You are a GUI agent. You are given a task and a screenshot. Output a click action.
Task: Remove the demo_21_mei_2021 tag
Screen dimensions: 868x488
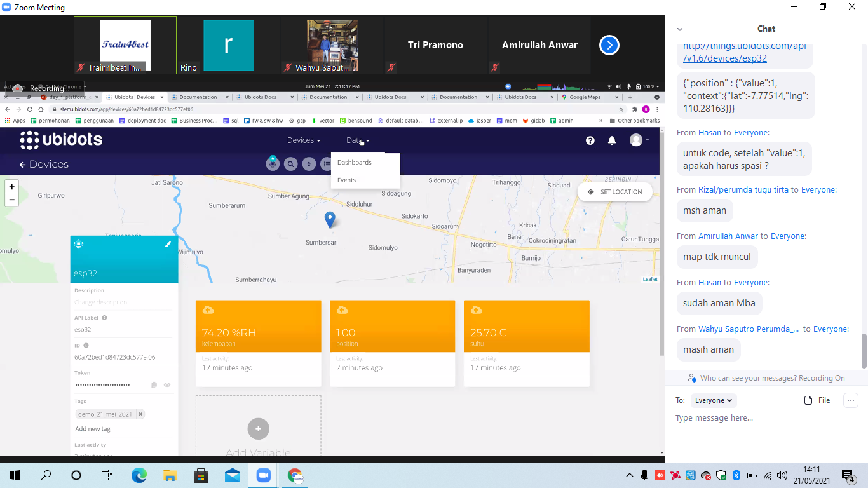click(x=140, y=414)
